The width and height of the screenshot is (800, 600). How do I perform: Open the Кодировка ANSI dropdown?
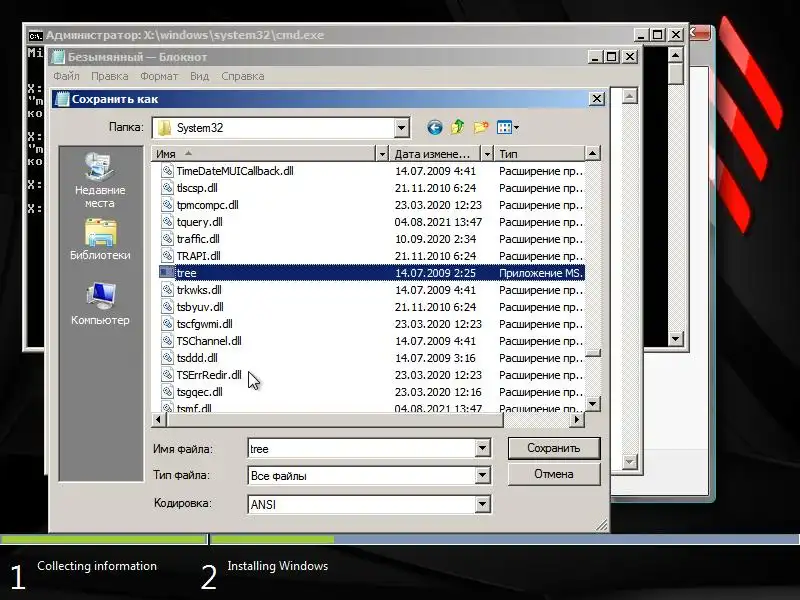click(x=483, y=504)
